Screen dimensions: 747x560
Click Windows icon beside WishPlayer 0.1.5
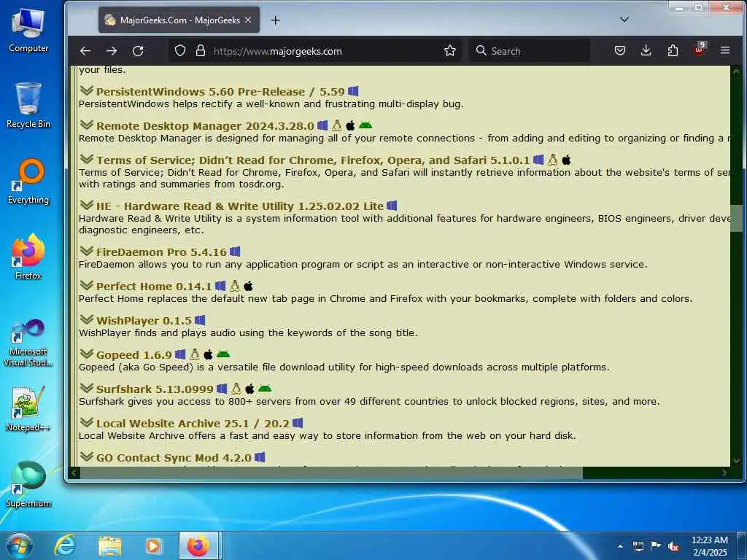(x=200, y=320)
